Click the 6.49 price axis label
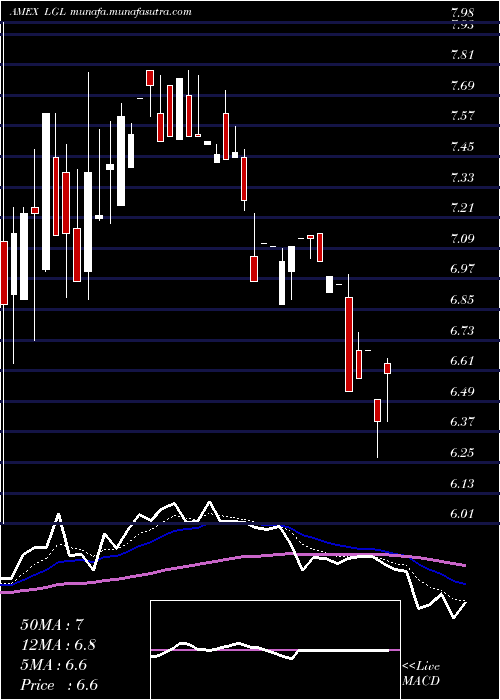The width and height of the screenshot is (500, 700). pyautogui.click(x=464, y=391)
